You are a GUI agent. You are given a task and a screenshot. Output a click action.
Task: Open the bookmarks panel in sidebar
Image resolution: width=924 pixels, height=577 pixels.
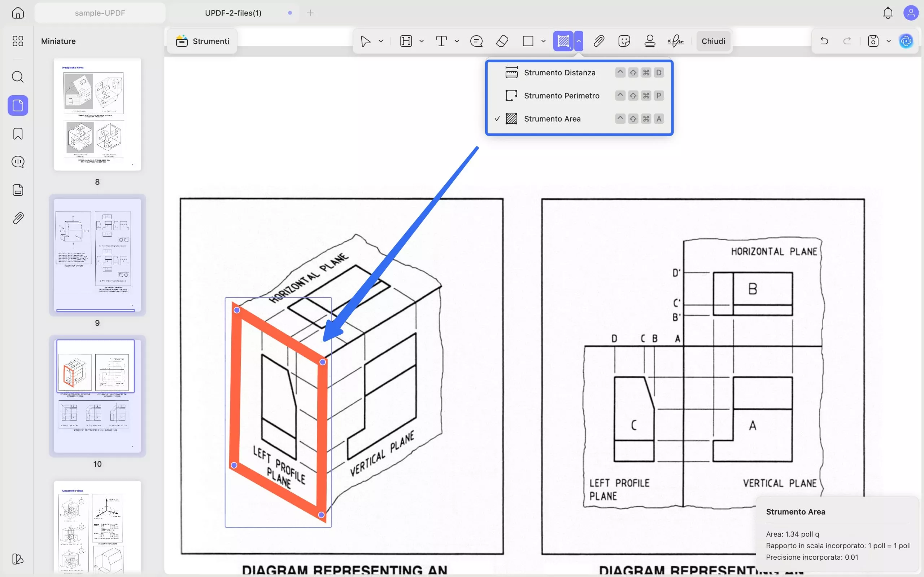pyautogui.click(x=18, y=133)
